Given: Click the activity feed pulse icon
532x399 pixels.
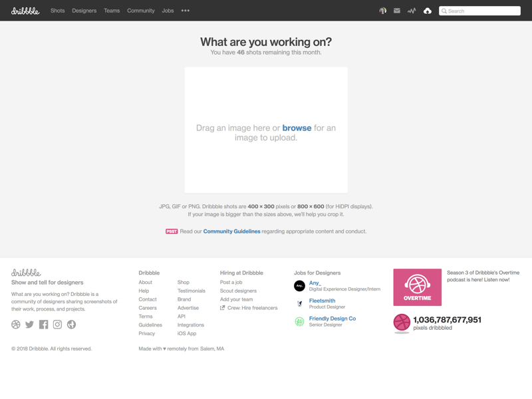Looking at the screenshot, I should 412,11.
